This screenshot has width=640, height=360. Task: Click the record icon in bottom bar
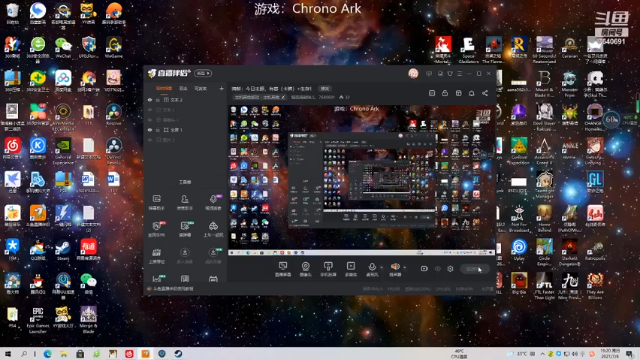[x=424, y=269]
